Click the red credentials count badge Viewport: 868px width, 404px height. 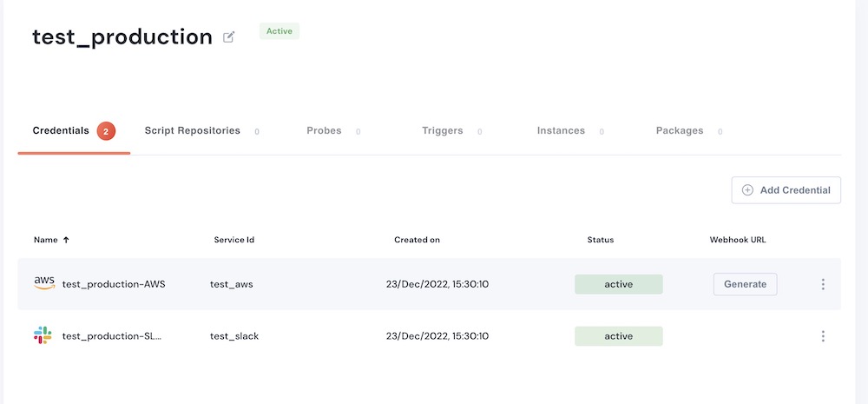[x=106, y=131]
